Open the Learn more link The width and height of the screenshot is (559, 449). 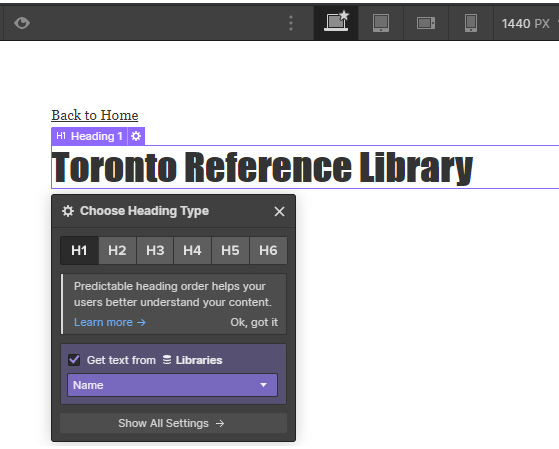click(110, 322)
